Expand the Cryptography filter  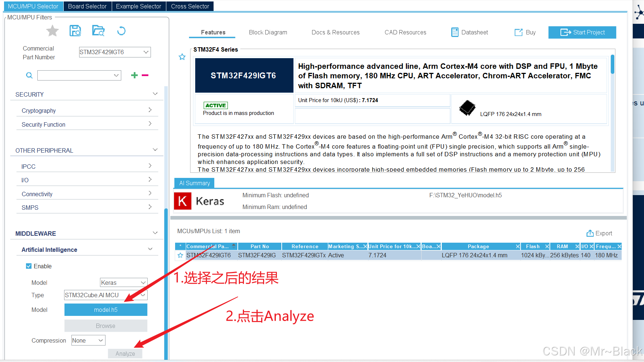150,110
